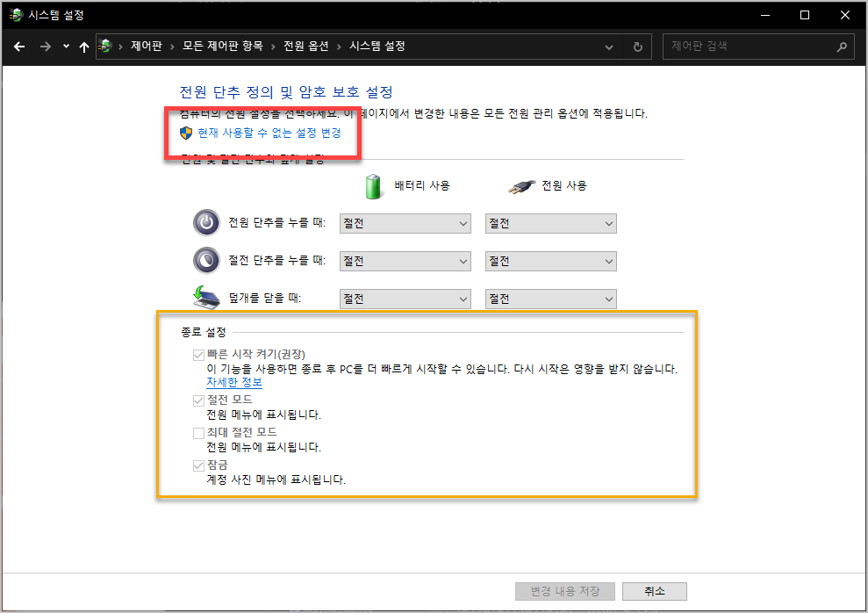Screen dimensions: 868x613
Task: Click the power button icon next to 전원 단추를 누를 때
Action: click(x=205, y=222)
